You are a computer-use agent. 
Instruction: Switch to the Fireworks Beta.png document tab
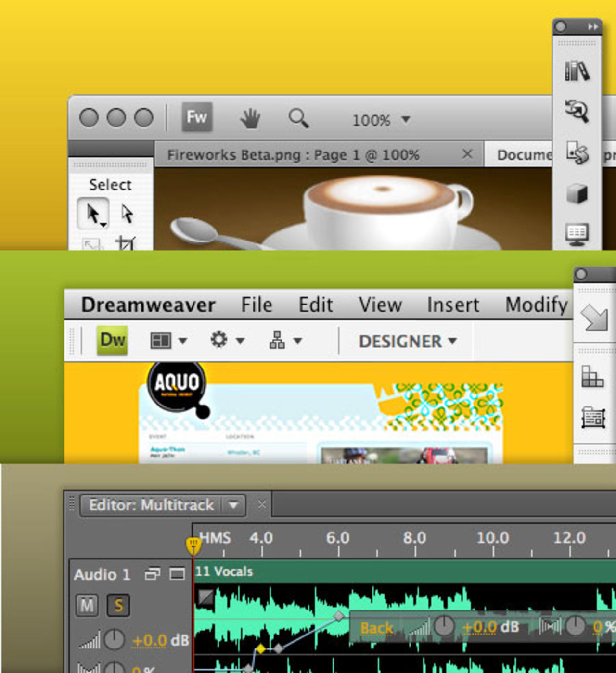(x=294, y=154)
